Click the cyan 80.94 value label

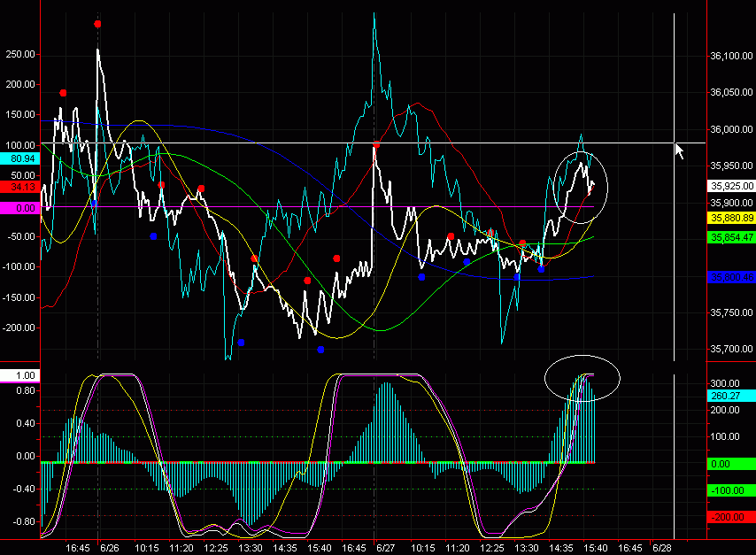coord(19,158)
